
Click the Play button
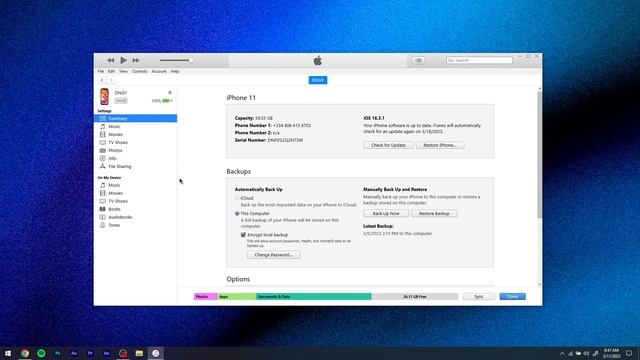click(123, 60)
